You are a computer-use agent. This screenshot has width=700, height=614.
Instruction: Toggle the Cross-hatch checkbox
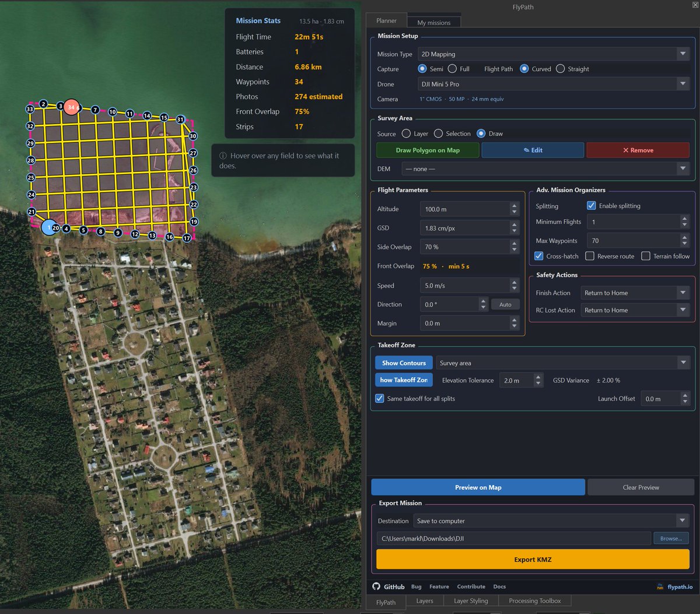(x=539, y=256)
